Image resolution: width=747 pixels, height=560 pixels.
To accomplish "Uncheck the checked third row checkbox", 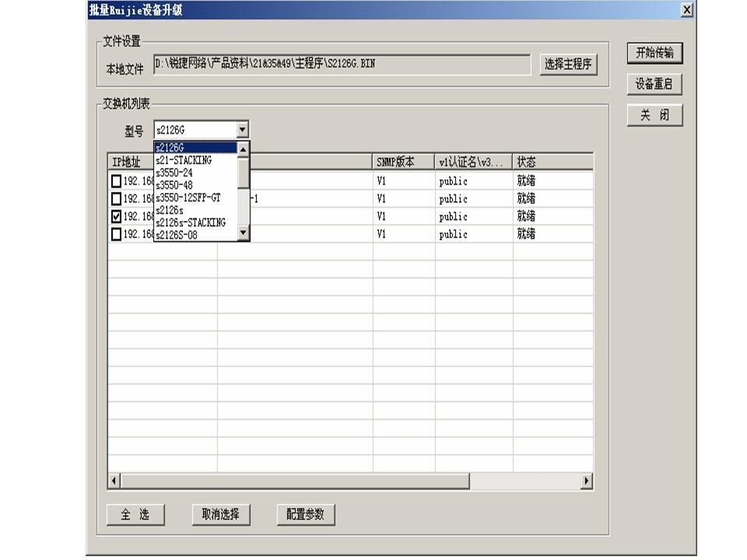I will coord(117,216).
